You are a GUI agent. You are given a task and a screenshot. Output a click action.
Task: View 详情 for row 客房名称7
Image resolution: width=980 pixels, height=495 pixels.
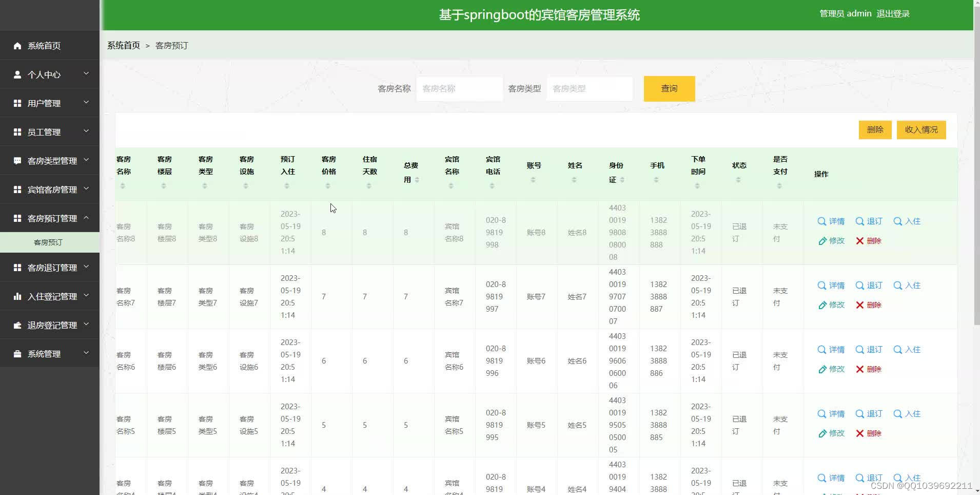pyautogui.click(x=831, y=285)
